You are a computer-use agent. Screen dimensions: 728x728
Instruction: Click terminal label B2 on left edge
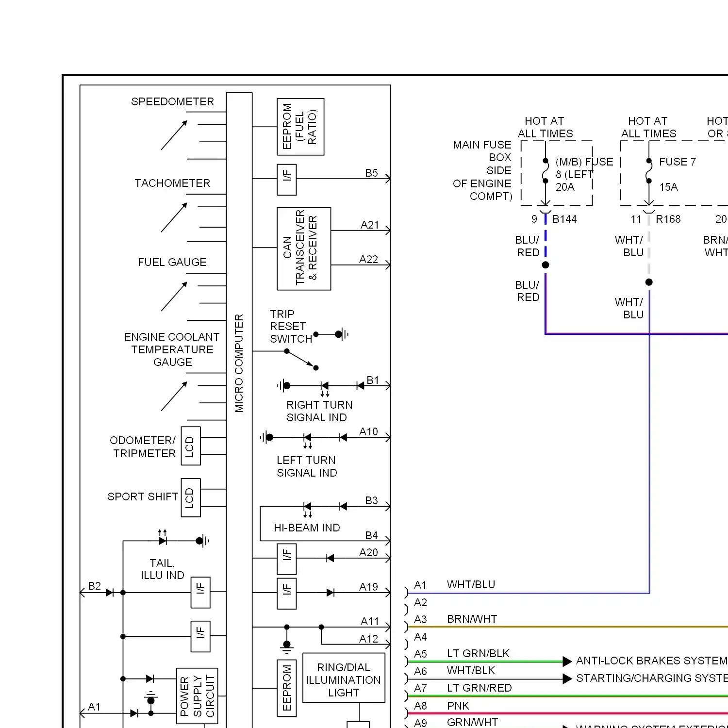point(94,586)
